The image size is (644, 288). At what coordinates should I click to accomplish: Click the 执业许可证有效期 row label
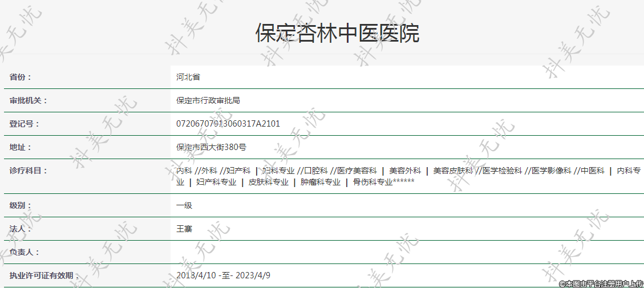pyautogui.click(x=41, y=275)
